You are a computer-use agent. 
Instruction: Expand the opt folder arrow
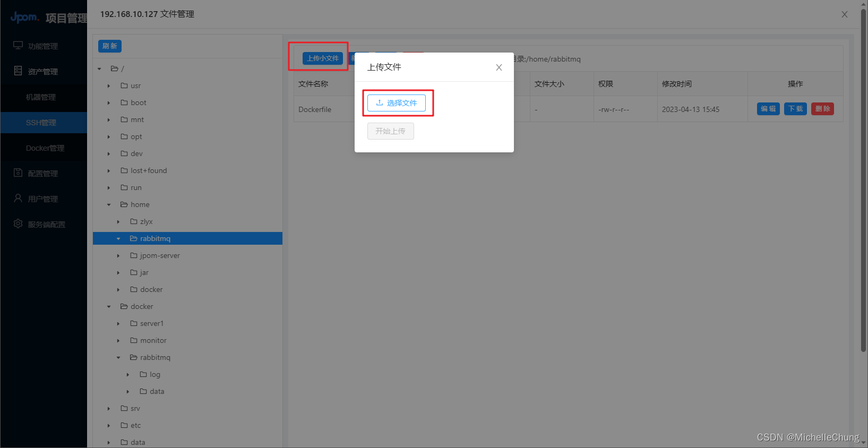tap(109, 136)
